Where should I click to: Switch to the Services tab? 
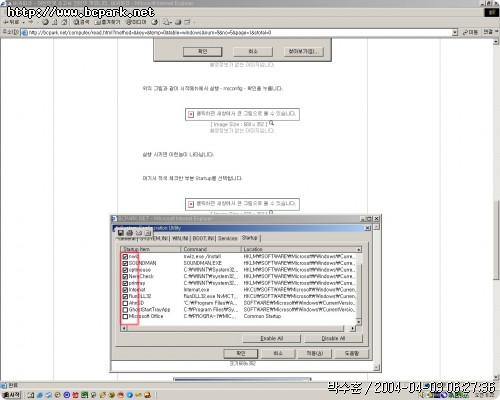(228, 238)
